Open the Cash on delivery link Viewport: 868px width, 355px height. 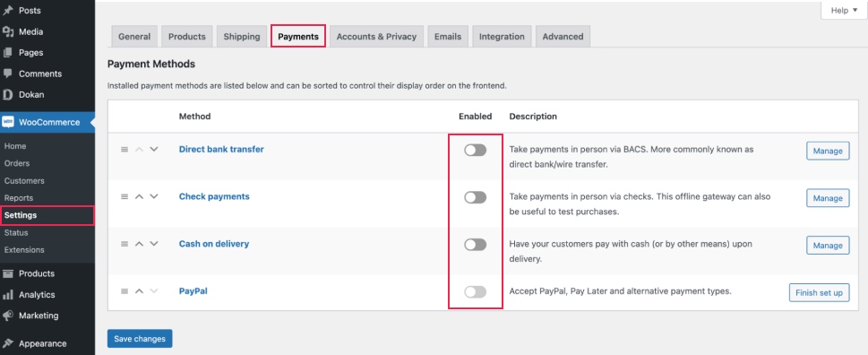pyautogui.click(x=214, y=244)
